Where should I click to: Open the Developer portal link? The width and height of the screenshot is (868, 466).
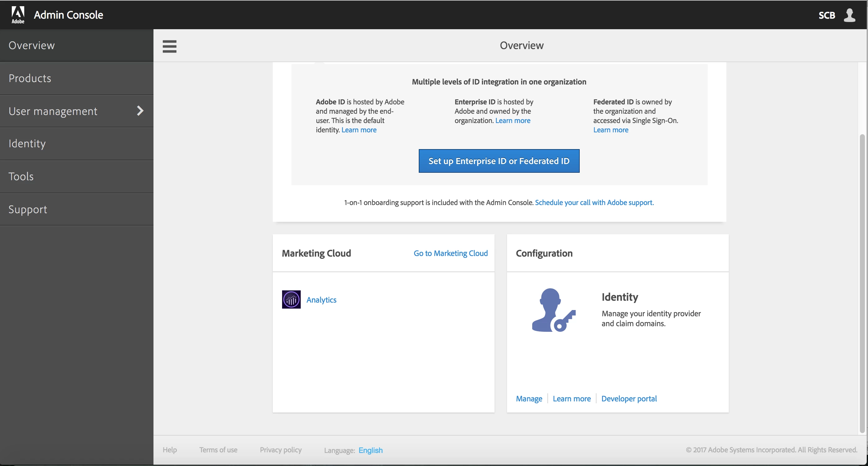click(629, 399)
